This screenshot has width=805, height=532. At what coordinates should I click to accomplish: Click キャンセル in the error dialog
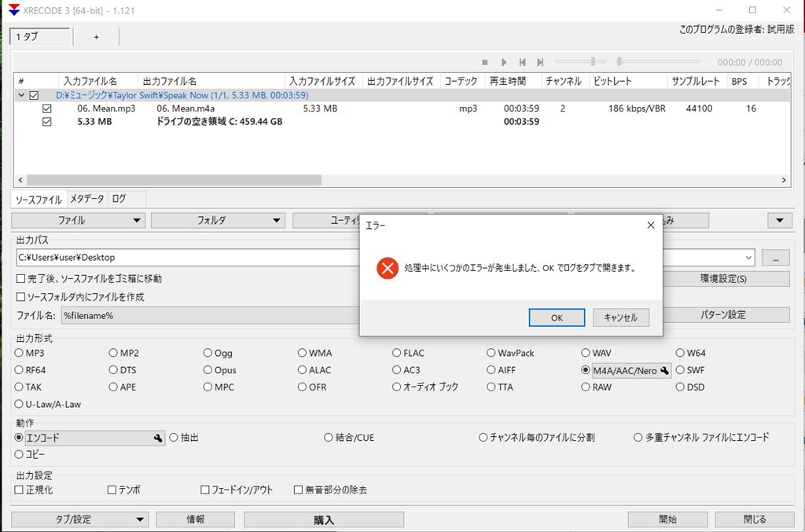point(621,317)
